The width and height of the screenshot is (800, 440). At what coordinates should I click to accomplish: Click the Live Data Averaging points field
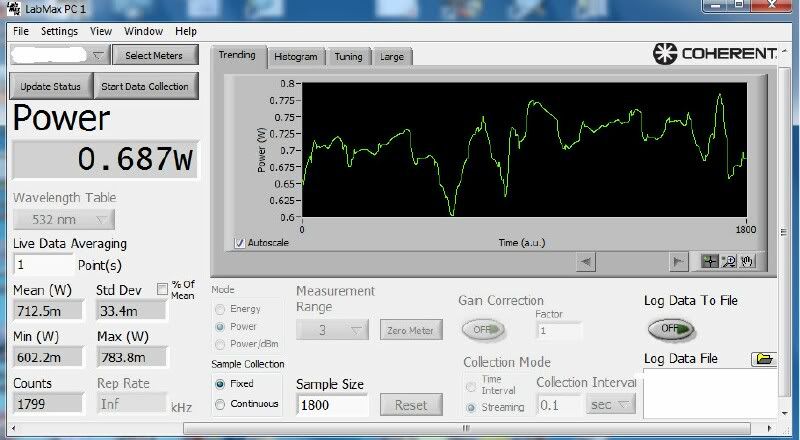pos(44,264)
